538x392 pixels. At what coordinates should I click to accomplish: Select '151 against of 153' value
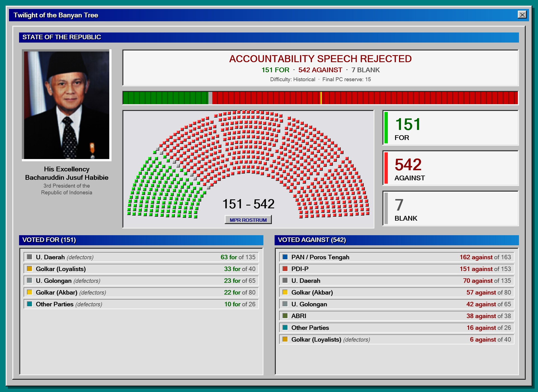(485, 269)
